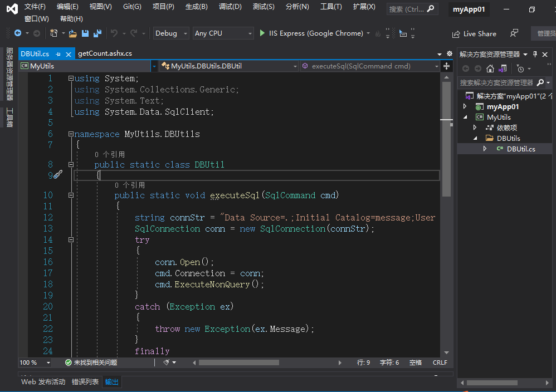This screenshot has width=556, height=392.
Task: Click the Solution Explorer home icon
Action: pyautogui.click(x=490, y=68)
